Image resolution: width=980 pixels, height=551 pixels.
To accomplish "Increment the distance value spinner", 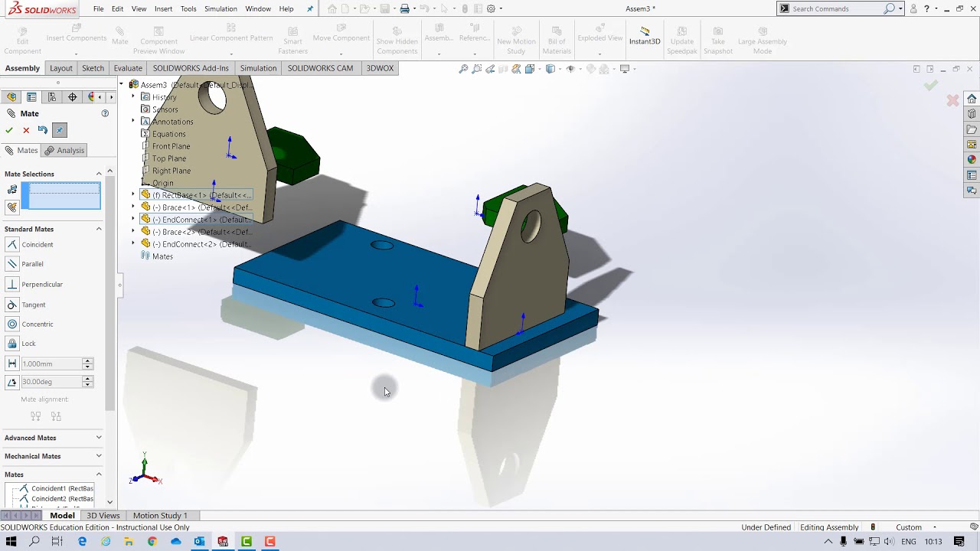I will click(87, 360).
